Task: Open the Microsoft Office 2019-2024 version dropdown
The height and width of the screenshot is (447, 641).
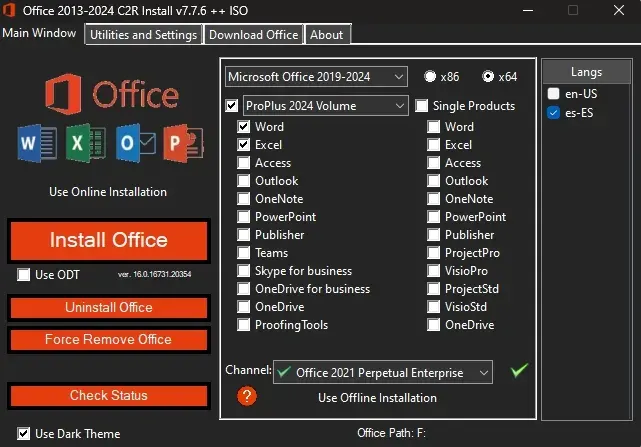Action: coord(316,76)
